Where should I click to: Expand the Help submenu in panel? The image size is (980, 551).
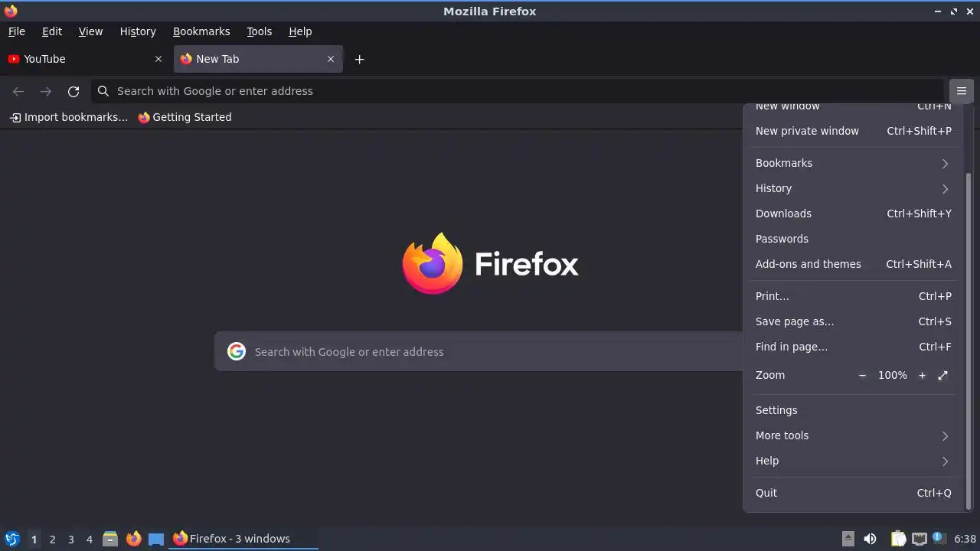pyautogui.click(x=853, y=461)
